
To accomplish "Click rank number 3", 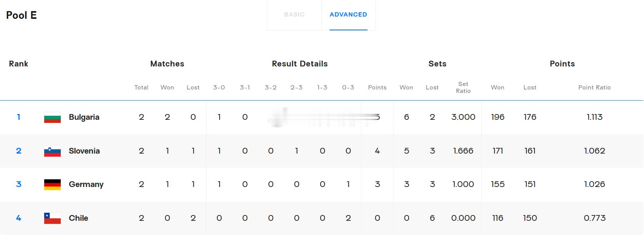I will click(x=18, y=184).
